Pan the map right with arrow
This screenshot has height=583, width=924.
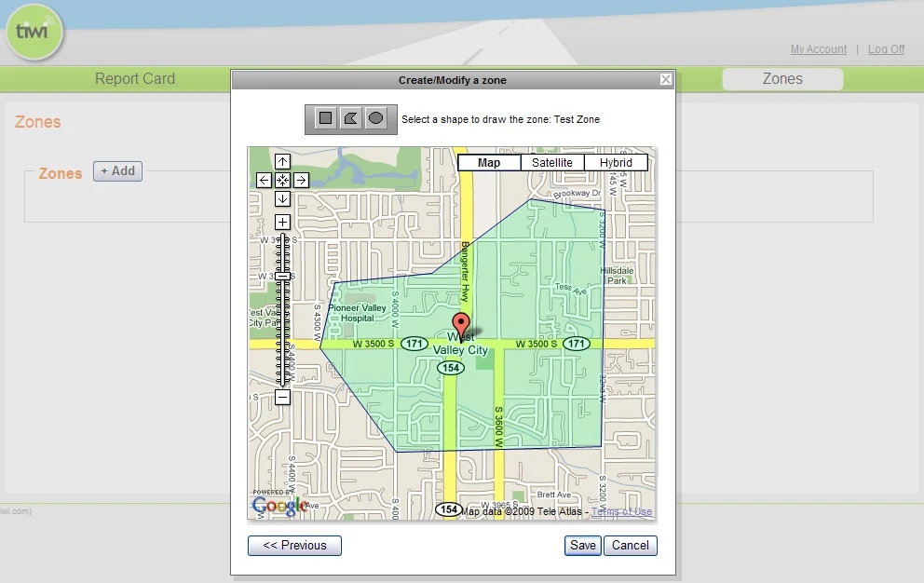(x=301, y=181)
